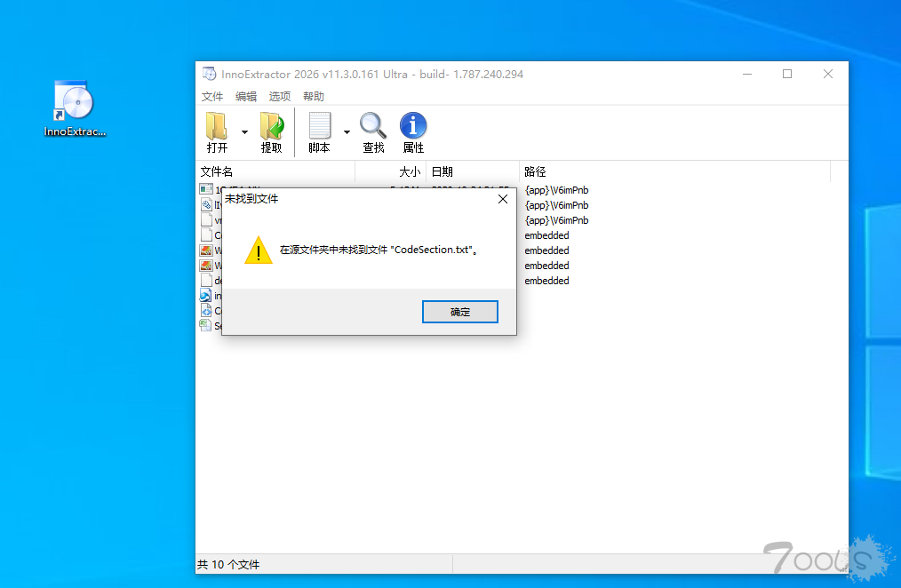The image size is (901, 588).
Task: Open the 文件 menu
Action: [212, 96]
